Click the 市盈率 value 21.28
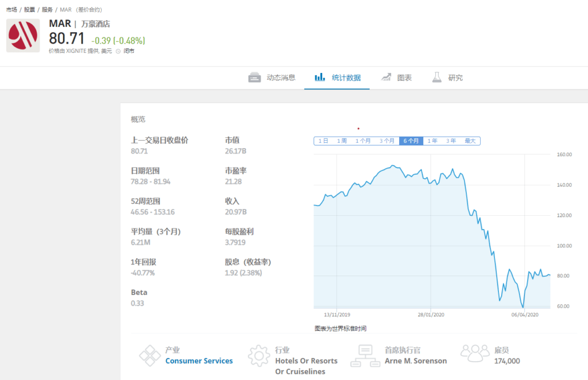The width and height of the screenshot is (588, 380). [x=233, y=181]
